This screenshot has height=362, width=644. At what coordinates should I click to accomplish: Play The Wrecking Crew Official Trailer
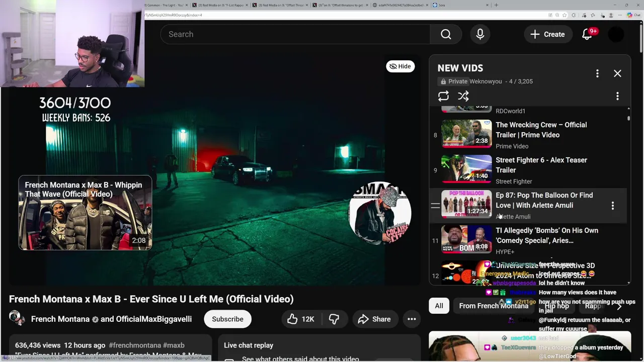pyautogui.click(x=466, y=134)
